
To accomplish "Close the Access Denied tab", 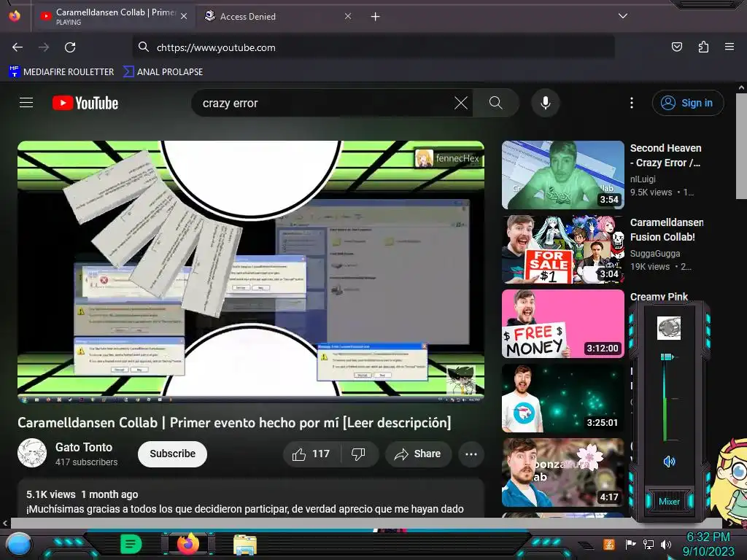I will 348,16.
